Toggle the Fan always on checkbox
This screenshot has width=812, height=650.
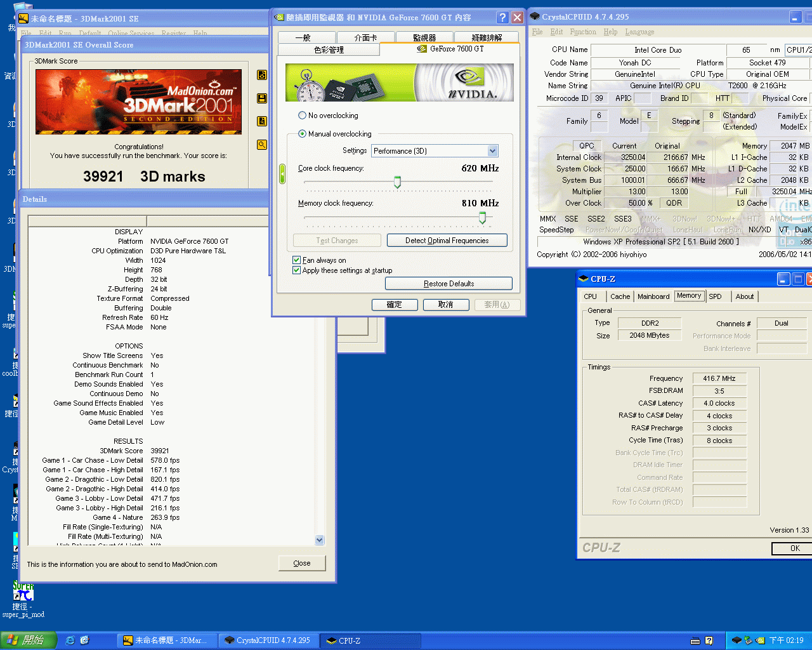(296, 260)
